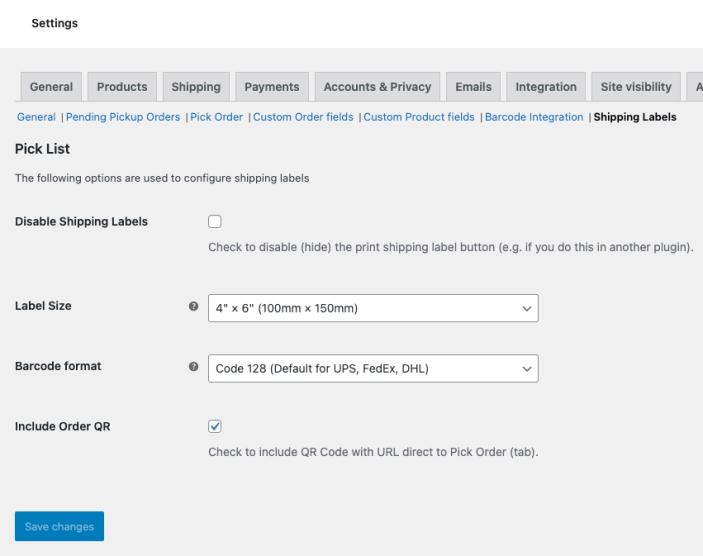Go to the Pick Order sub-section
This screenshot has width=703, height=556.
point(217,117)
